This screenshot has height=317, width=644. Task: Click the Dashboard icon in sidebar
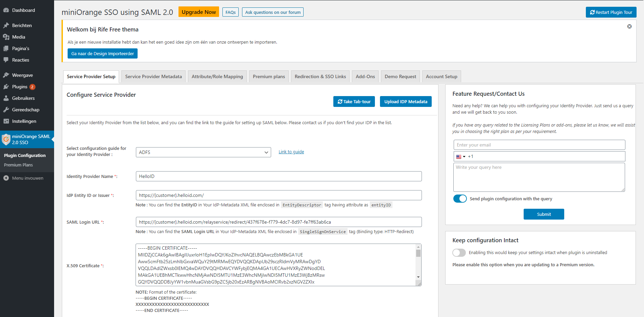tap(6, 10)
